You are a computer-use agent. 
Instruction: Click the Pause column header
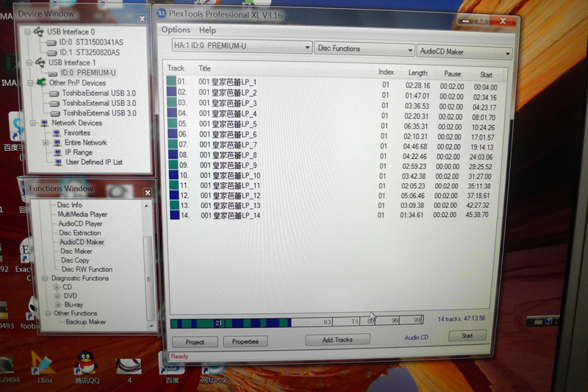[452, 74]
